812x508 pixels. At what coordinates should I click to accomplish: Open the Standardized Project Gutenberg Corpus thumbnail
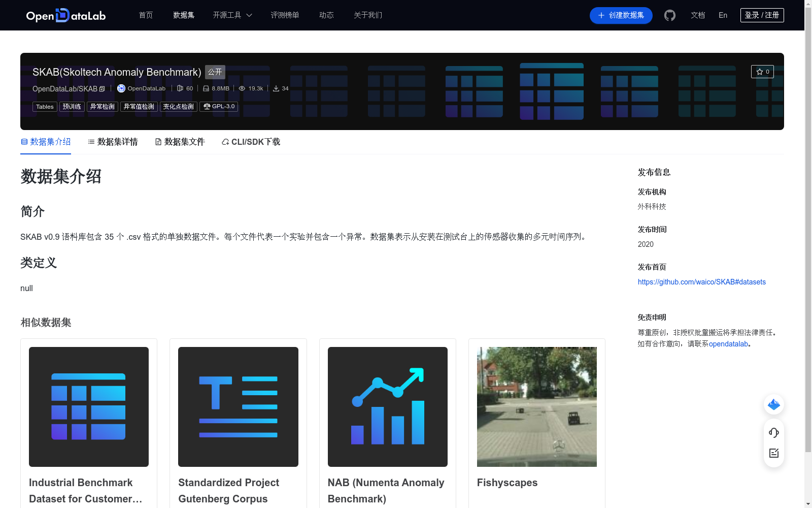click(238, 407)
